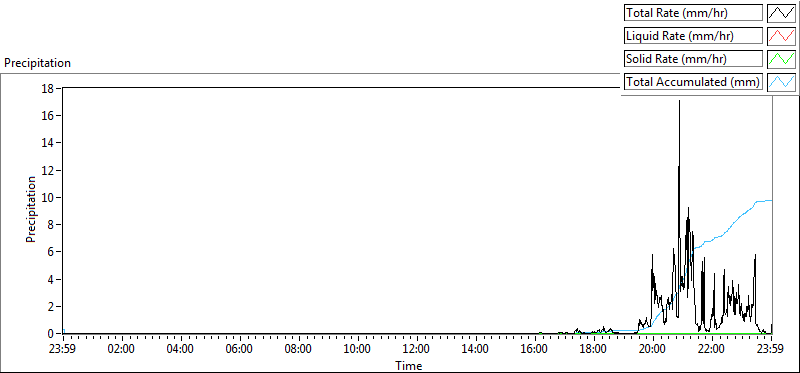
Task: Click the 18 maximum y-axis value
Action: (x=47, y=88)
